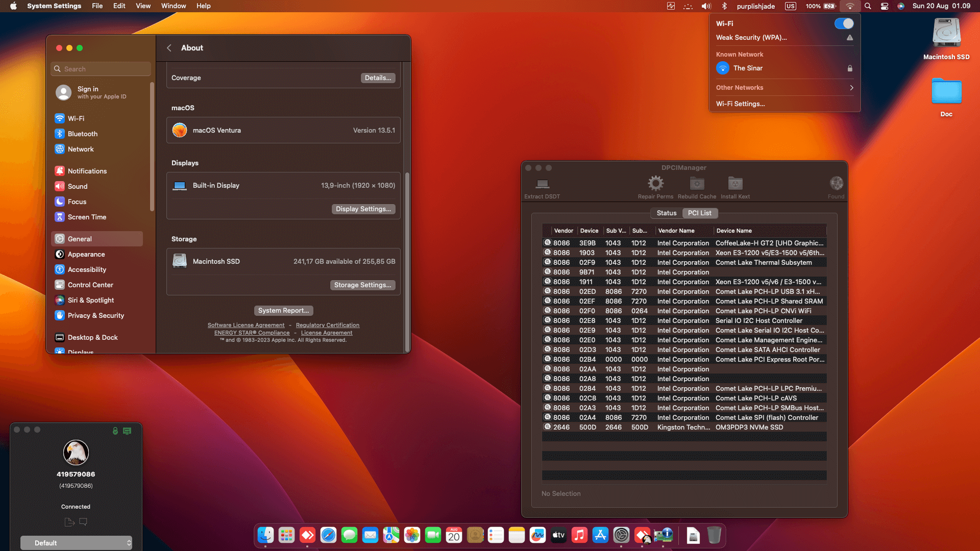
Task: Open the Regulatory Certification link
Action: click(x=328, y=325)
